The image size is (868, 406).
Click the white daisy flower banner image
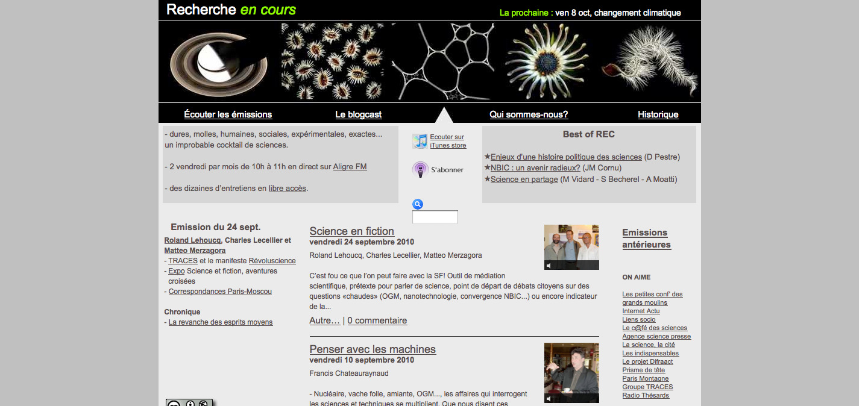[547, 61]
